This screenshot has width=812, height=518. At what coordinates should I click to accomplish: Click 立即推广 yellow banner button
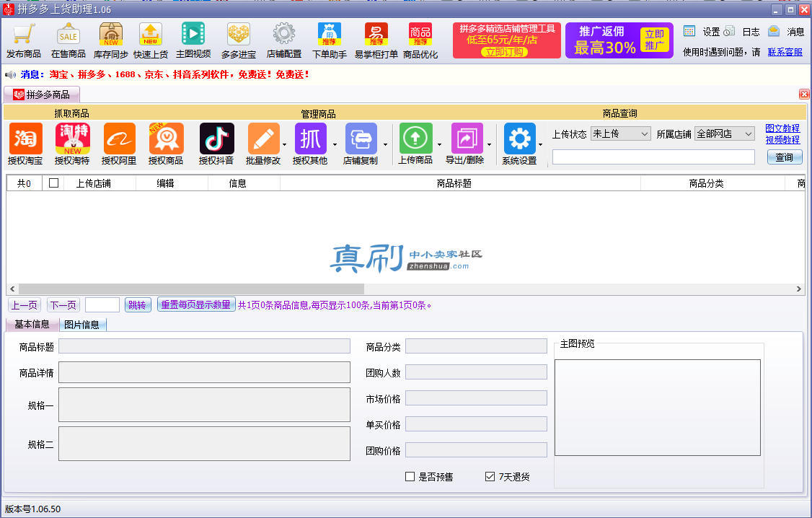[655, 40]
